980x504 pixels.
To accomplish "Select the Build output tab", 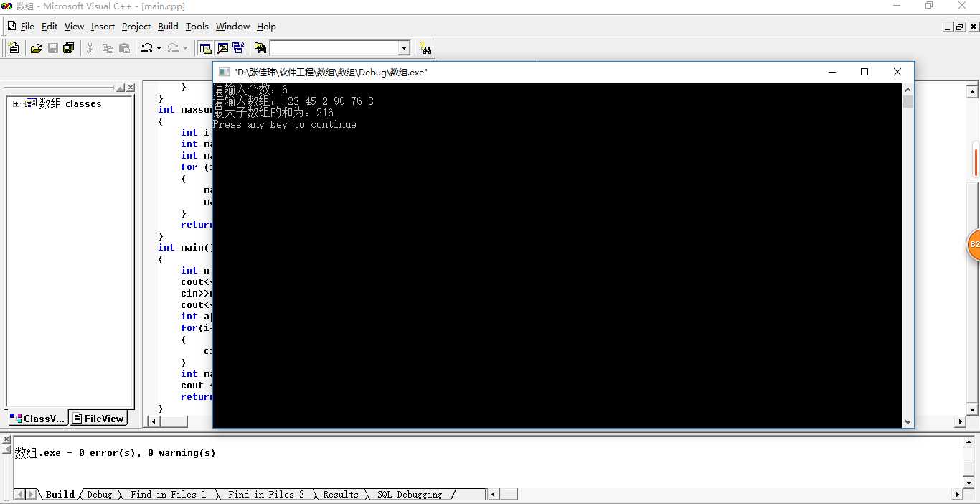I will (x=60, y=494).
